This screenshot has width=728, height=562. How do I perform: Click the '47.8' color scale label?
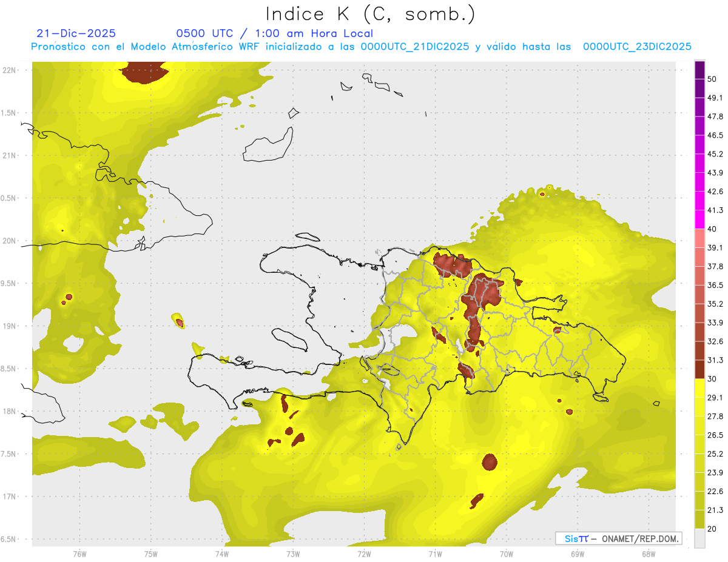coord(715,116)
